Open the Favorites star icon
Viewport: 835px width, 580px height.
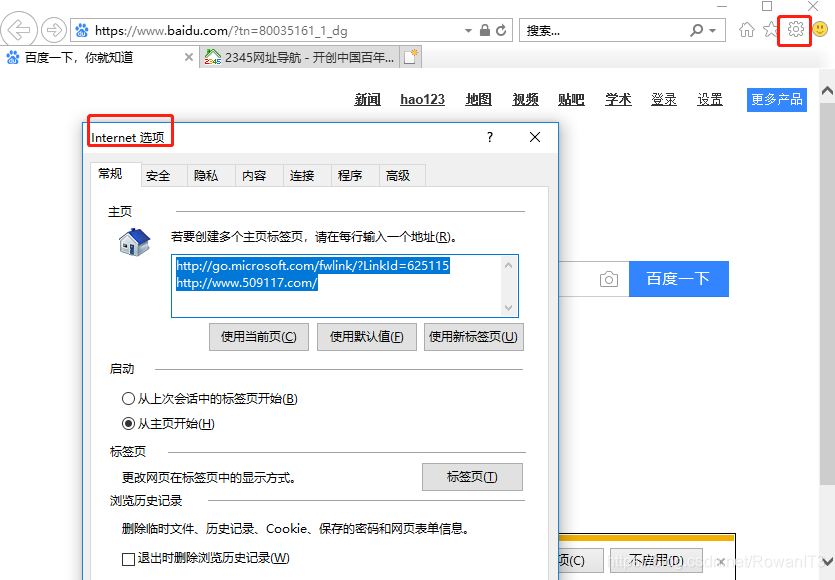(770, 29)
